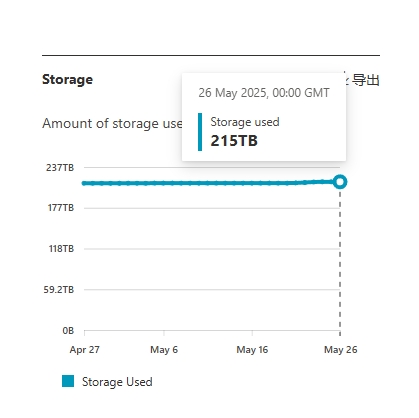This screenshot has height=418, width=419.
Task: Click the 0B y-axis label
Action: pos(68,331)
